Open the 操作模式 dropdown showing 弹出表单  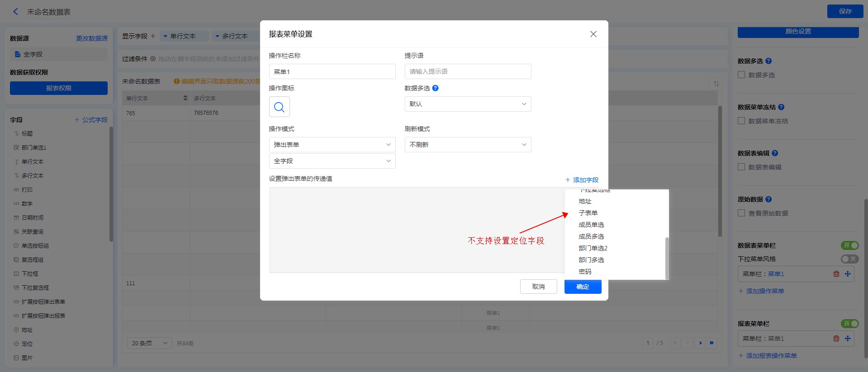click(x=332, y=145)
